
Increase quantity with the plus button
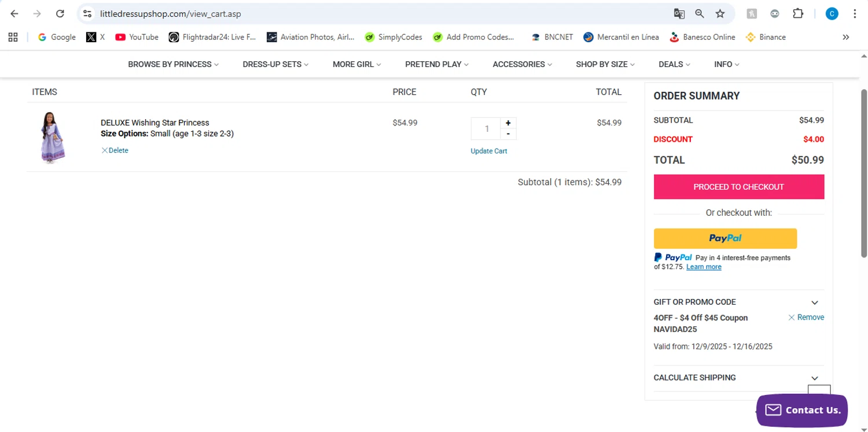tap(508, 123)
